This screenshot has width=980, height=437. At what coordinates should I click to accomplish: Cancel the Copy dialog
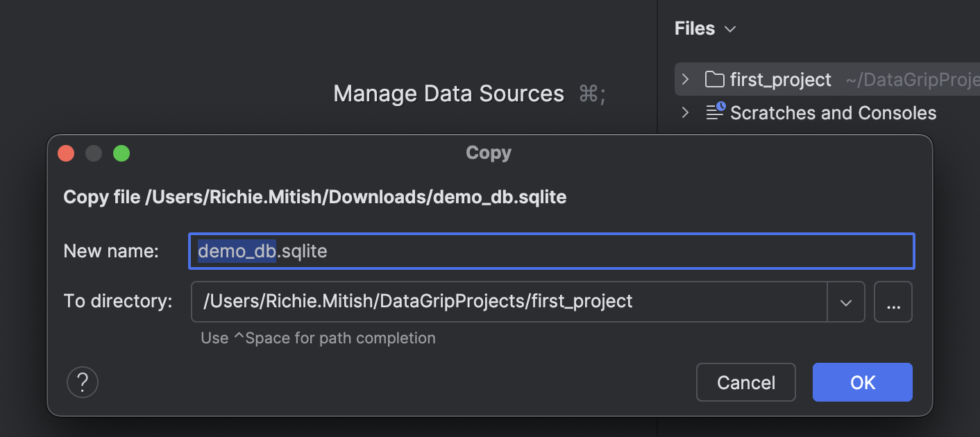pyautogui.click(x=745, y=382)
